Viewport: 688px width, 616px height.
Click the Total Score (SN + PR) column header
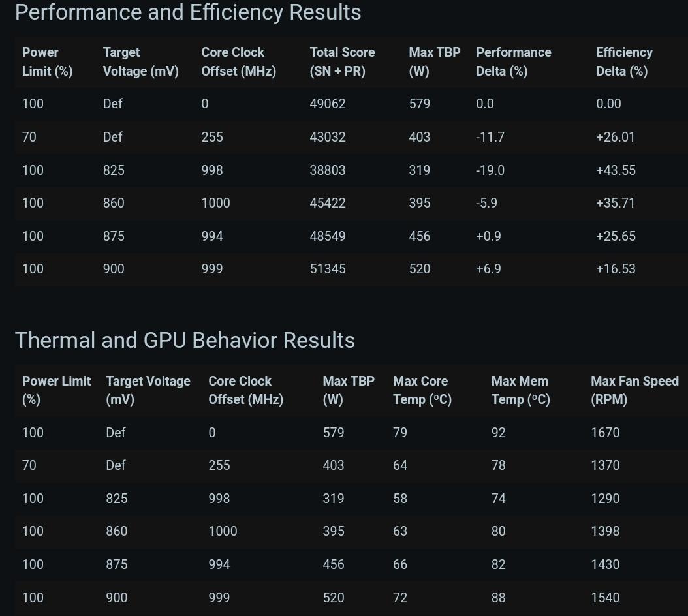pos(342,61)
